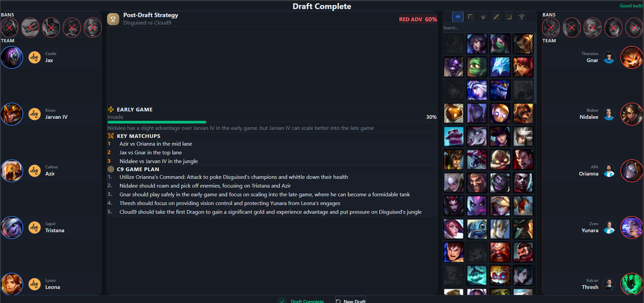The height and width of the screenshot is (303, 644).
Task: Select the All champions filter
Action: pos(458,17)
